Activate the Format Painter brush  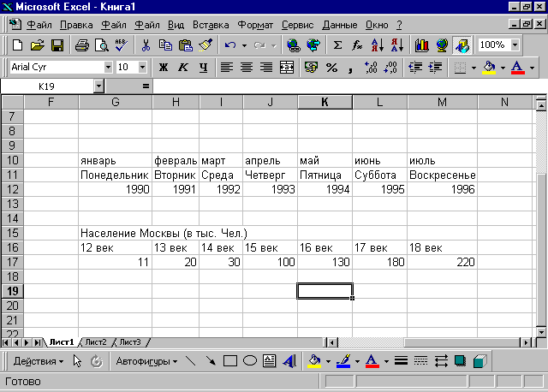click(205, 45)
